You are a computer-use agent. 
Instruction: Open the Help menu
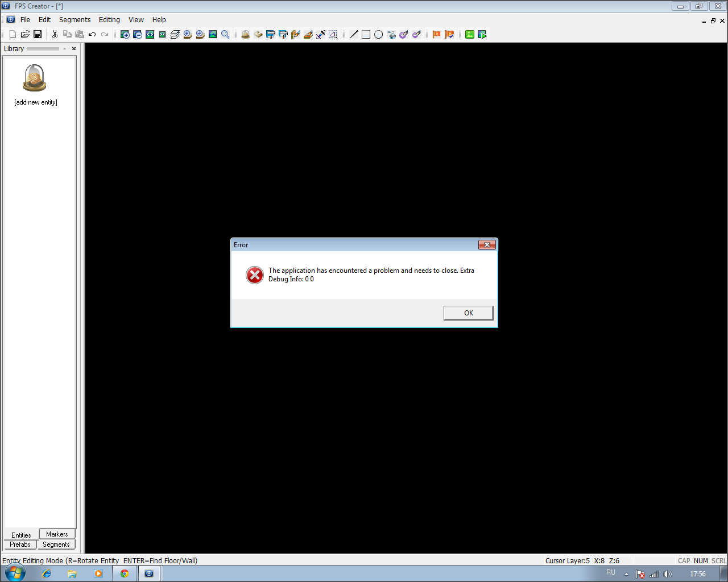pyautogui.click(x=159, y=19)
